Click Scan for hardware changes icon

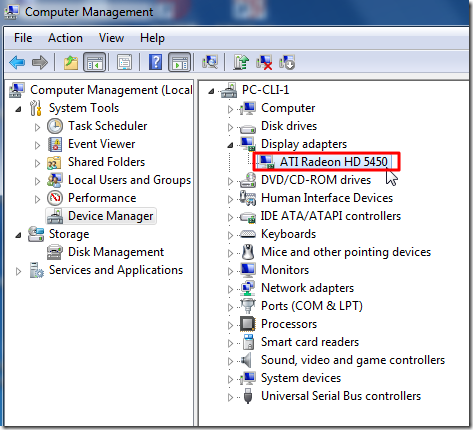tap(210, 62)
